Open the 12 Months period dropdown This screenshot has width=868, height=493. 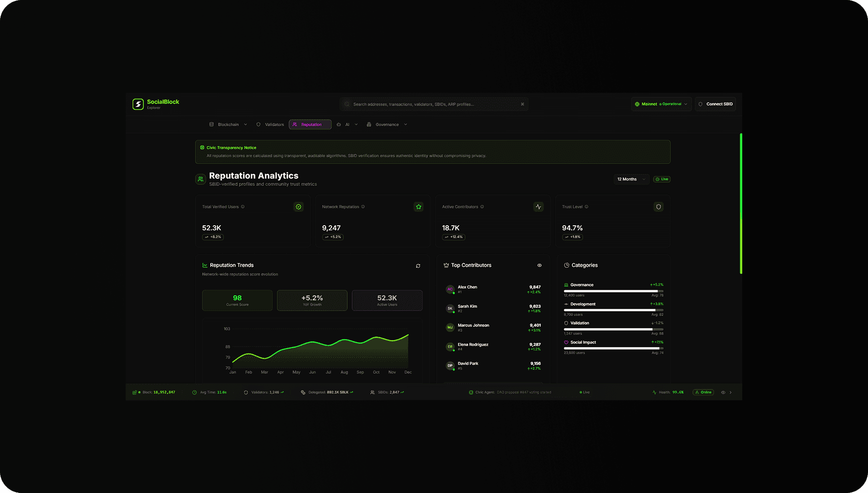(x=631, y=179)
